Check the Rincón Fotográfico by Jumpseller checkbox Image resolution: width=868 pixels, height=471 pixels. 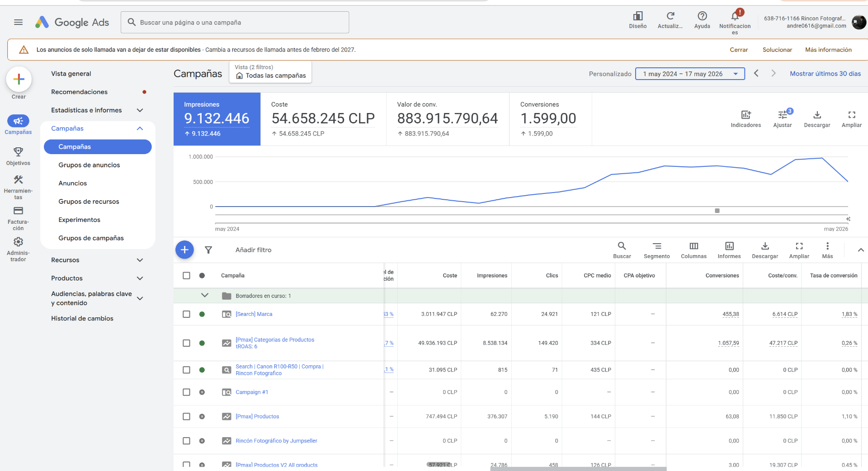[186, 441]
